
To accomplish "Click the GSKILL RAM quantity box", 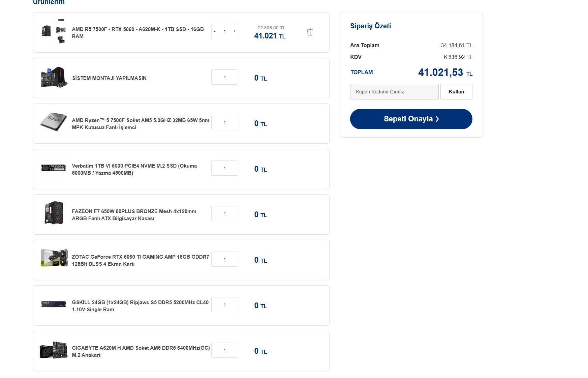I will [225, 305].
